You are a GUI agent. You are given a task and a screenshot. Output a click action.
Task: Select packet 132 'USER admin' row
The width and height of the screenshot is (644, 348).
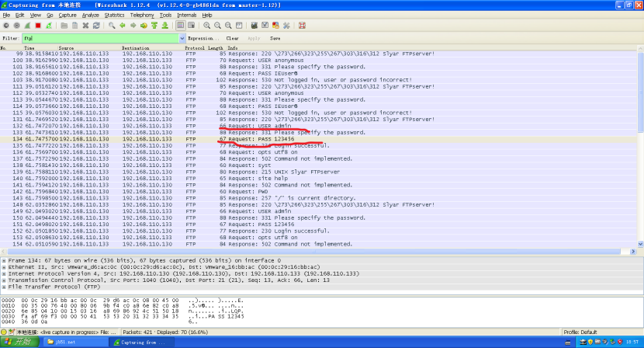[319, 126]
